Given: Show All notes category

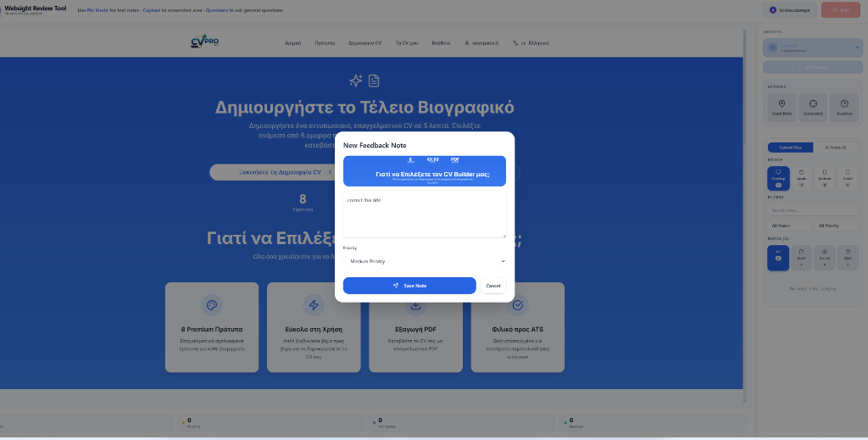Looking at the screenshot, I should click(x=778, y=258).
